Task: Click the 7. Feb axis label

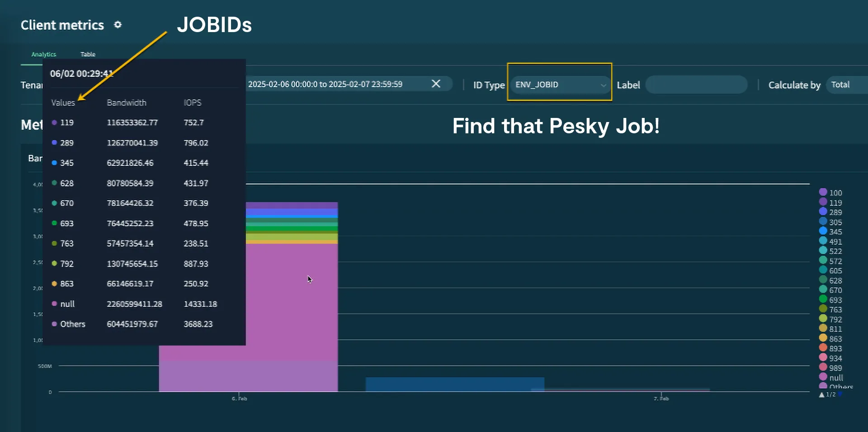Action: click(x=661, y=399)
